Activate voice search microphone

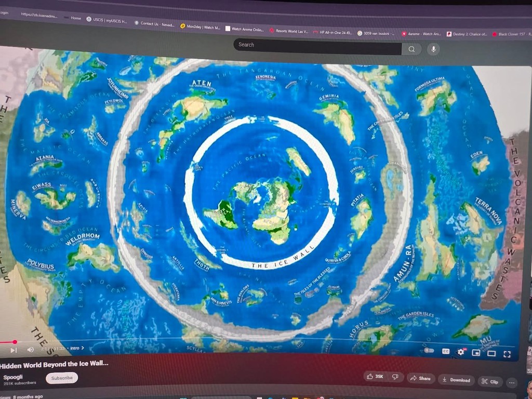[x=433, y=49]
